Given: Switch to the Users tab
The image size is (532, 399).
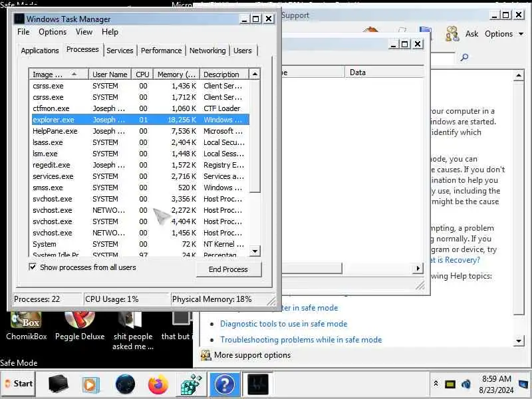Looking at the screenshot, I should (243, 51).
